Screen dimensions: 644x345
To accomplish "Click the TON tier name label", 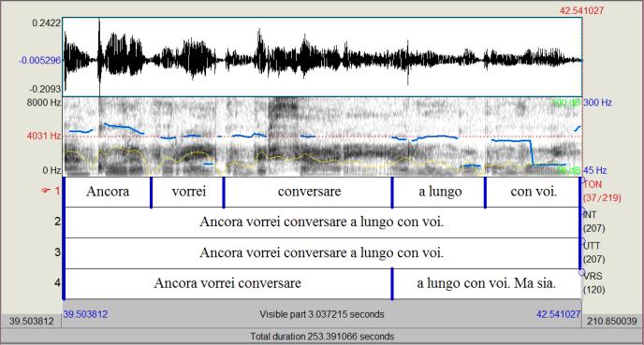I will pos(593,184).
